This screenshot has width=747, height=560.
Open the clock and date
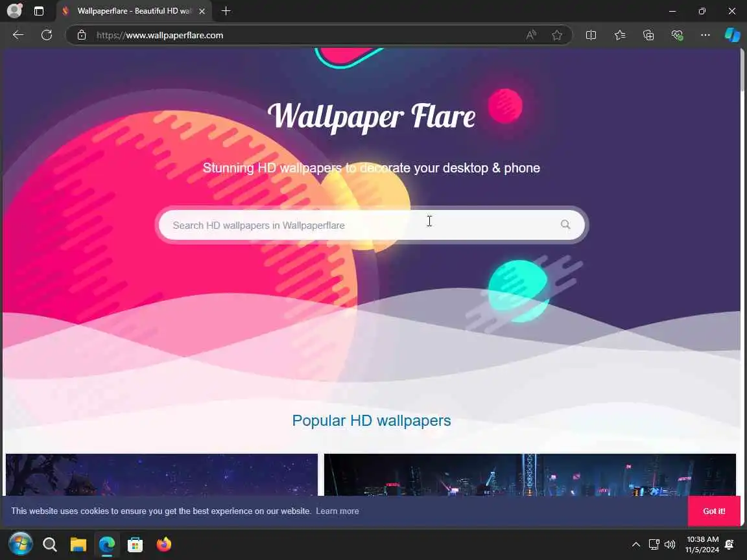click(x=702, y=544)
